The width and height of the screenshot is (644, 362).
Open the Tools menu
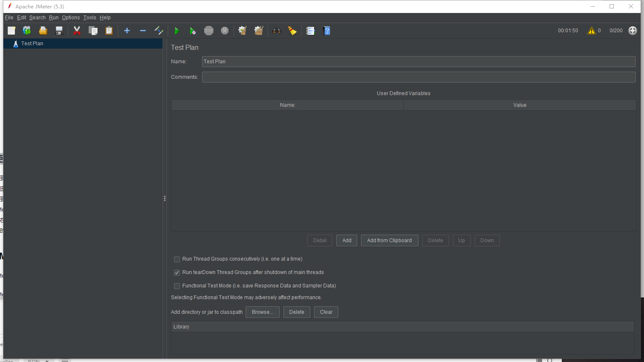tap(90, 18)
